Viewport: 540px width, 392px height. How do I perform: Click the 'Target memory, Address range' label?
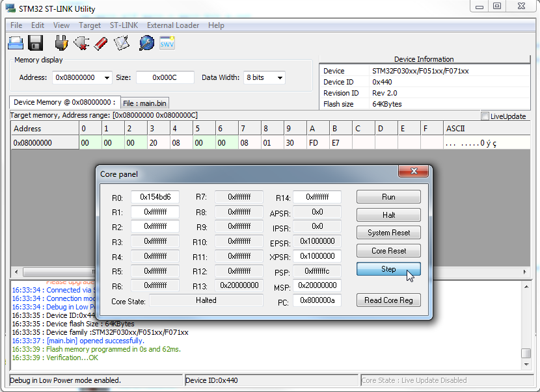point(103,115)
